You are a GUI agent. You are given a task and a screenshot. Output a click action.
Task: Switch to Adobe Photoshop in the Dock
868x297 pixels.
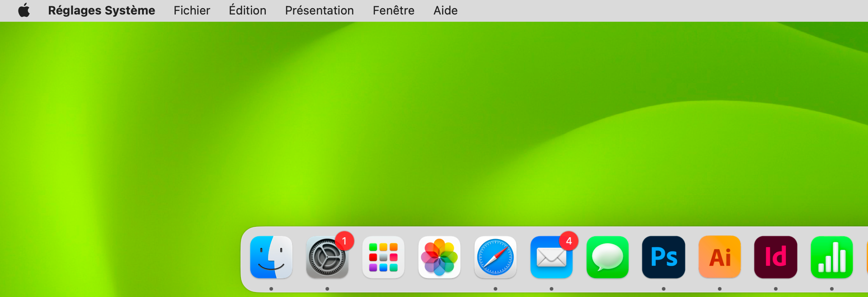point(664,257)
